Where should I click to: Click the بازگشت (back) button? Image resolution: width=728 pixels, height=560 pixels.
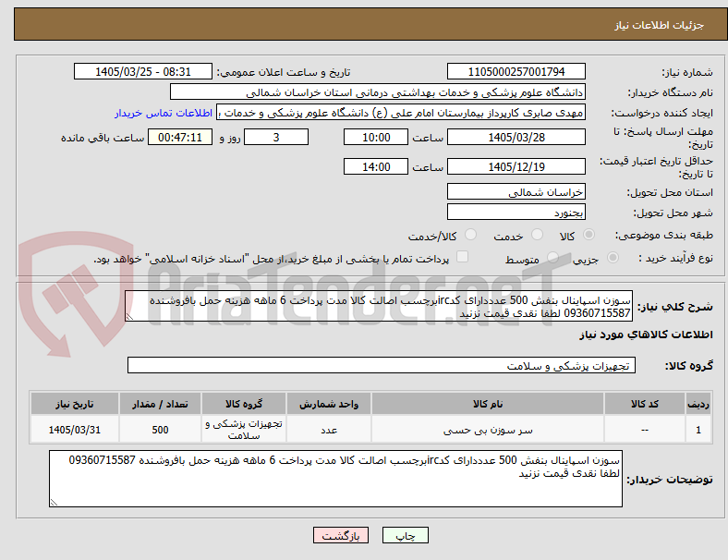(x=341, y=535)
